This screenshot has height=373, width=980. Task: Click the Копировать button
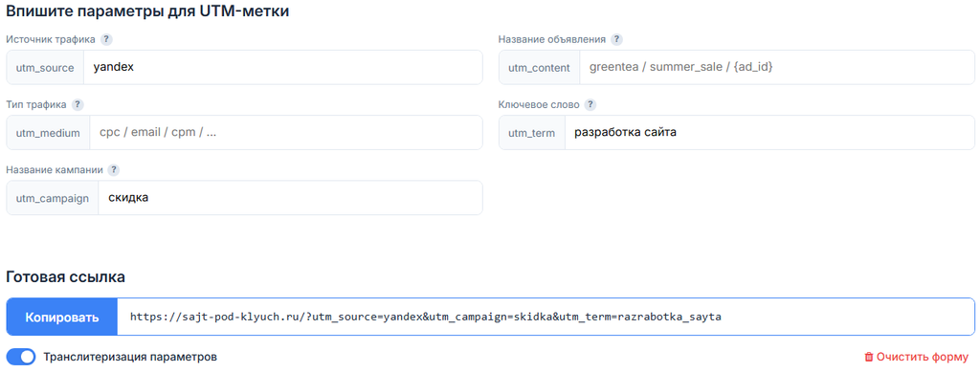pyautogui.click(x=62, y=318)
